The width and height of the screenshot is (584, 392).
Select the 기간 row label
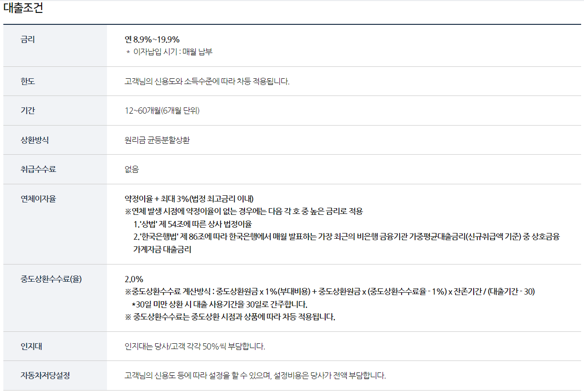pyautogui.click(x=28, y=111)
